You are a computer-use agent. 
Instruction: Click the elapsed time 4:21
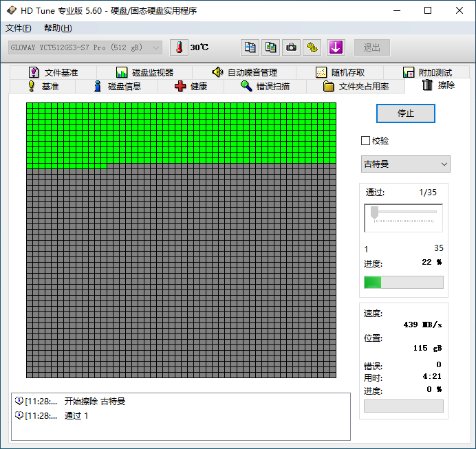[x=432, y=376]
